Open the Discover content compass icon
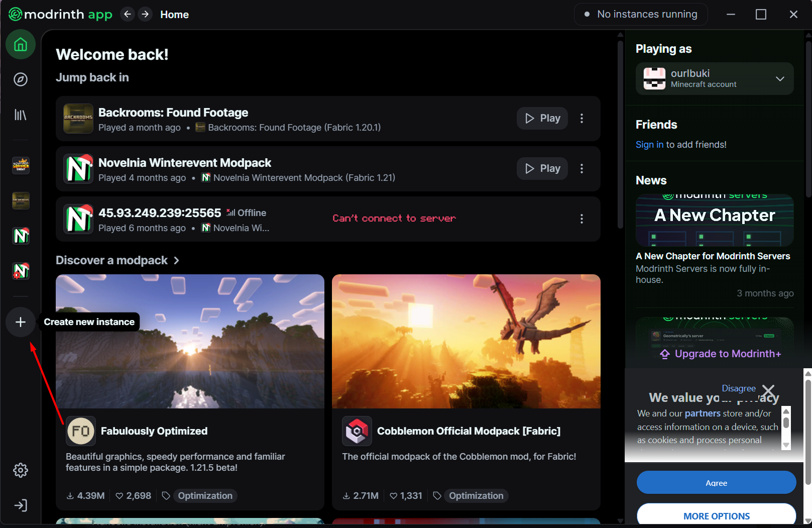The height and width of the screenshot is (528, 812). (x=21, y=79)
